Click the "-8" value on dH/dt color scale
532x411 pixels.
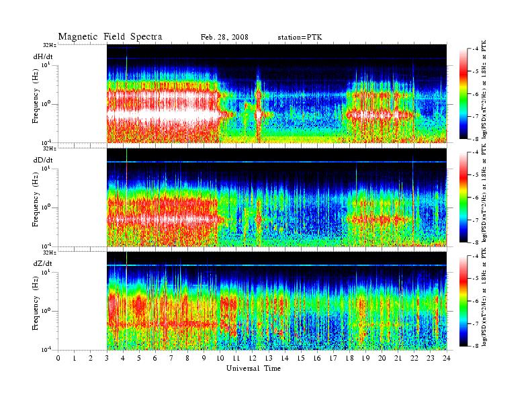point(476,139)
